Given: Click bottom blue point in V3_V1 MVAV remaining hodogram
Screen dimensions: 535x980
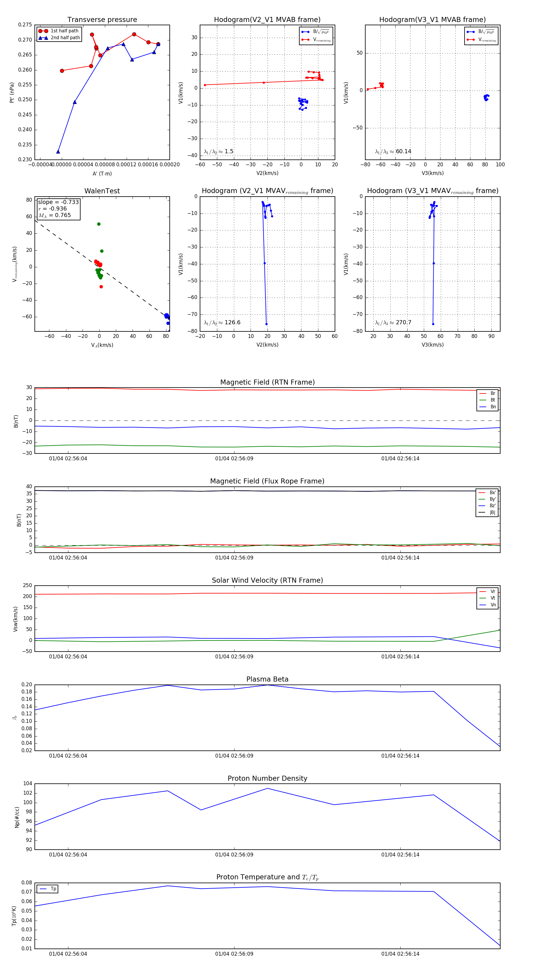Looking at the screenshot, I should pos(433,324).
